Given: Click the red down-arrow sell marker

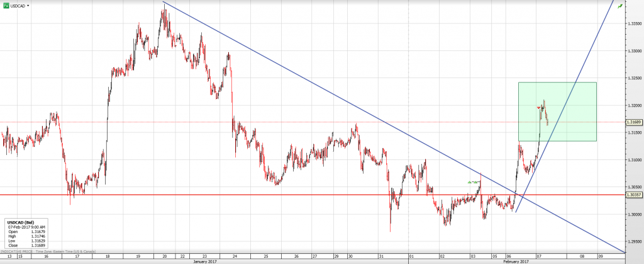Looking at the screenshot, I should click(538, 108).
